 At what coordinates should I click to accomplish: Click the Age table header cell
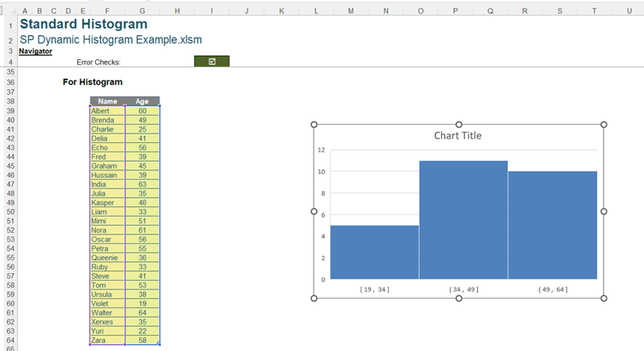(x=142, y=101)
